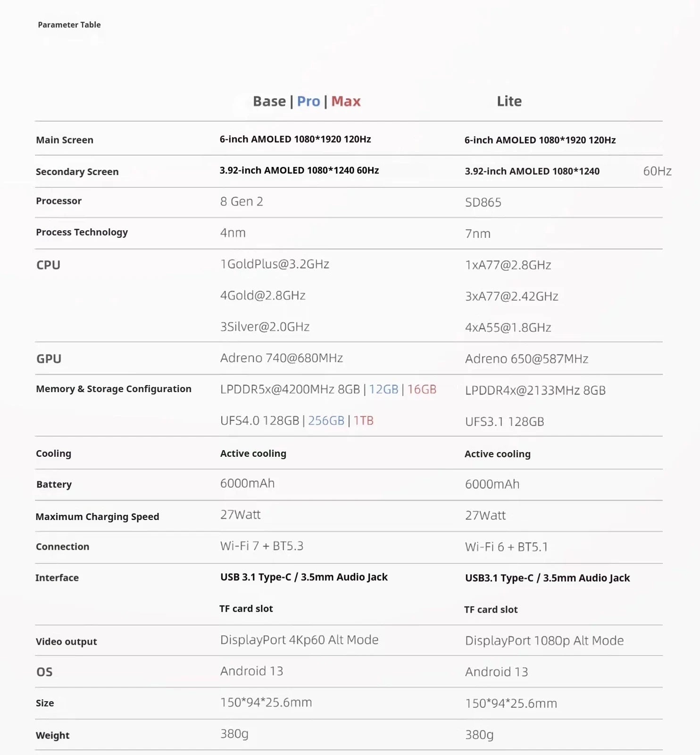Click the Wi-Fi 7 + BT5.3 connection value

click(x=262, y=546)
